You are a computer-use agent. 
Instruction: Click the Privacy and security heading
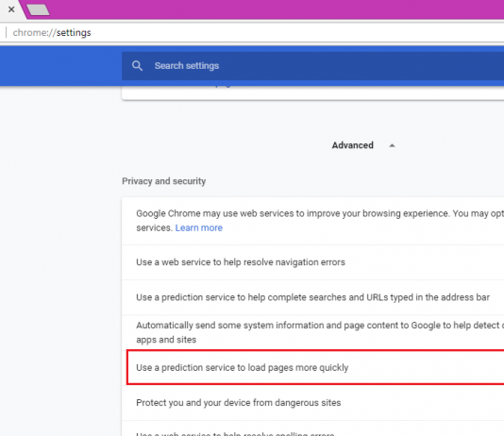pyautogui.click(x=163, y=181)
